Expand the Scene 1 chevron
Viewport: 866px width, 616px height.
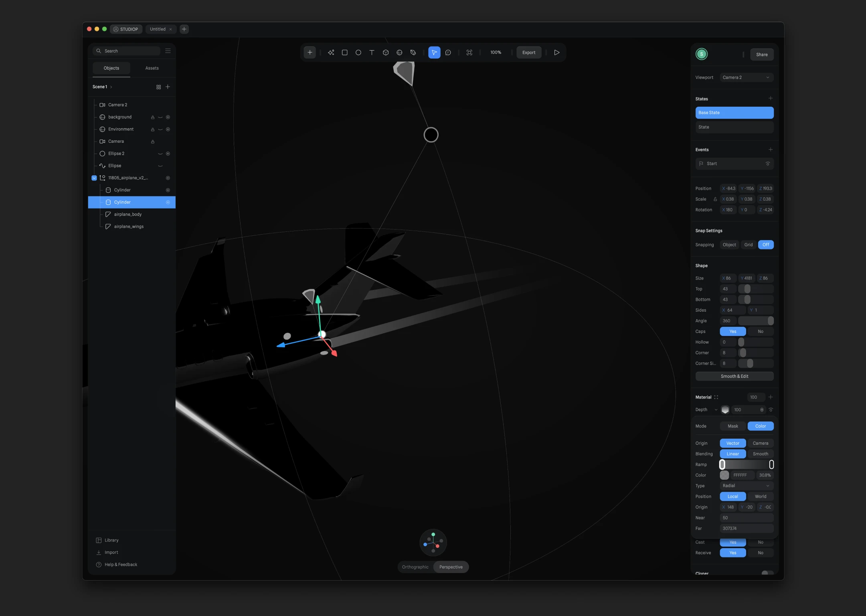coord(111,87)
